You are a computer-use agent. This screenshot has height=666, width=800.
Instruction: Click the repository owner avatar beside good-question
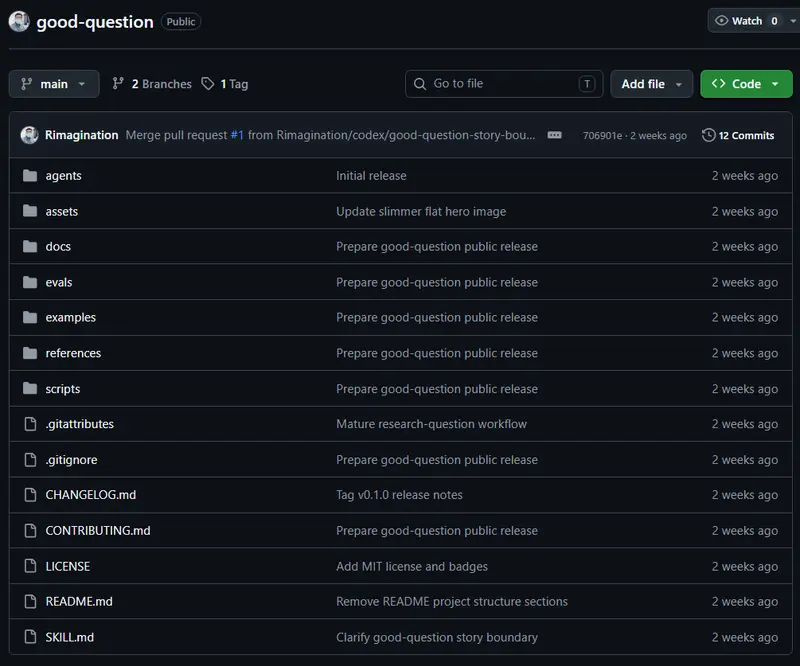click(x=19, y=21)
